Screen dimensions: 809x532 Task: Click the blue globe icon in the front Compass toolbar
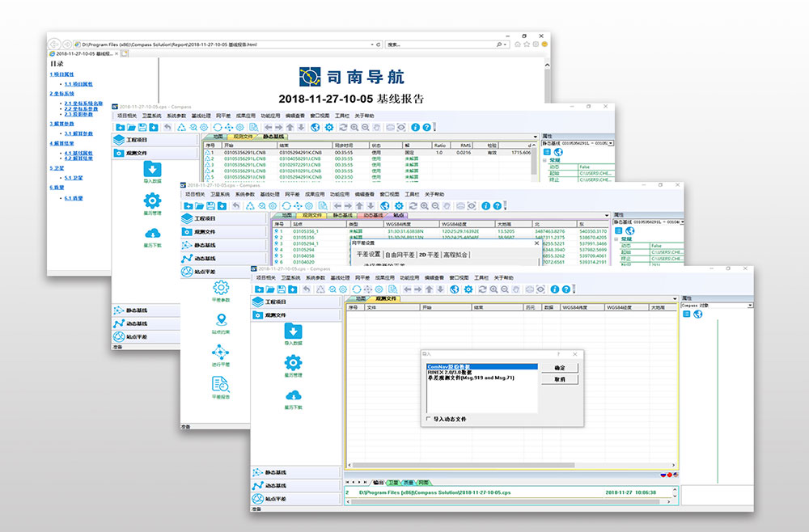tap(455, 289)
